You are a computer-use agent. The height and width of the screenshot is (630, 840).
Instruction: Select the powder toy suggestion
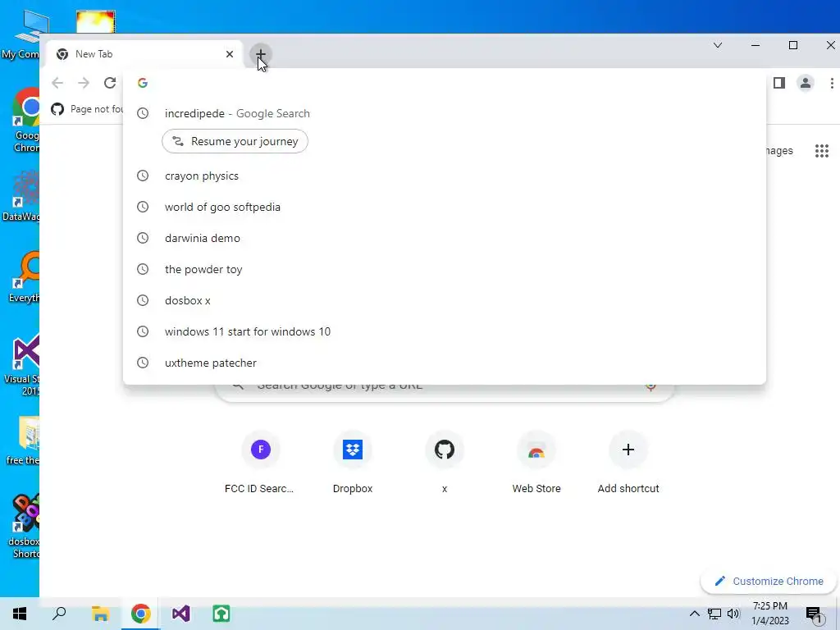444,269
